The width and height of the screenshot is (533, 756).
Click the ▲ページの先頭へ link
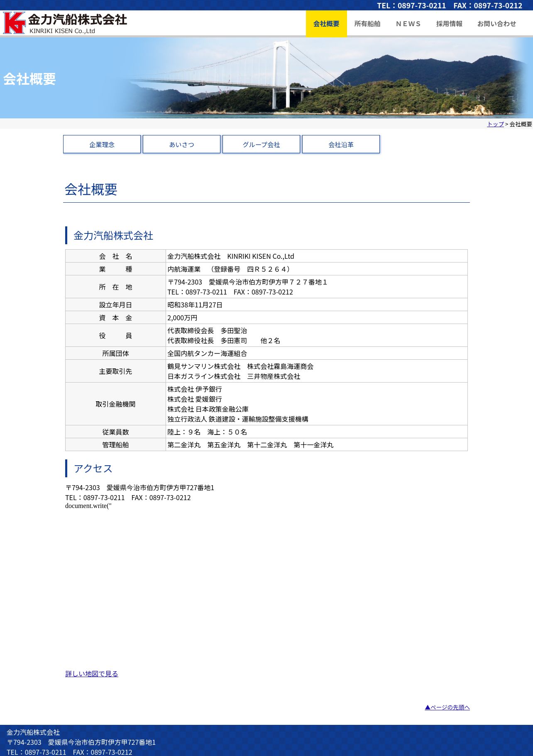pos(447,707)
